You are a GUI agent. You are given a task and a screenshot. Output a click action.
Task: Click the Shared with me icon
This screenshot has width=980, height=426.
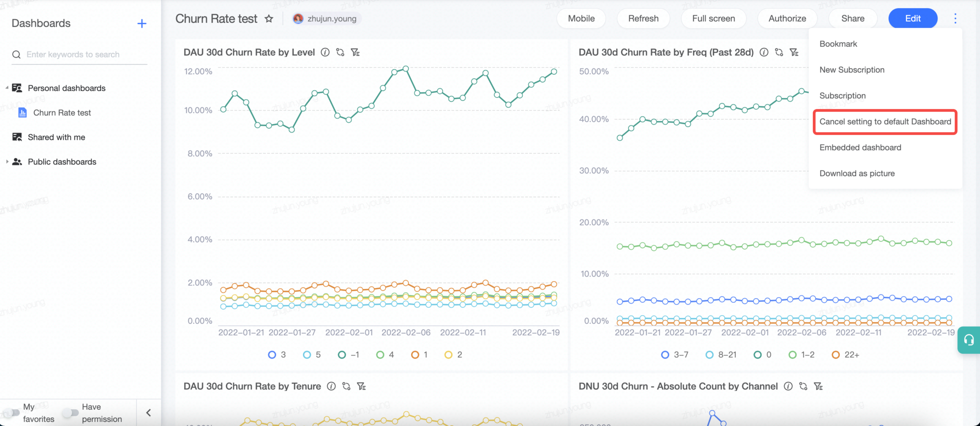(x=17, y=137)
